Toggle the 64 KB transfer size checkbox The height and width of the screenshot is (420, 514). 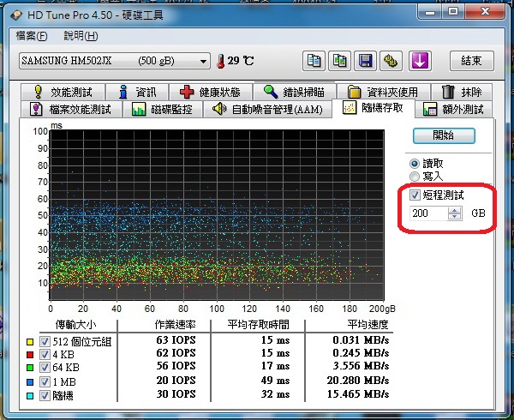pos(45,368)
